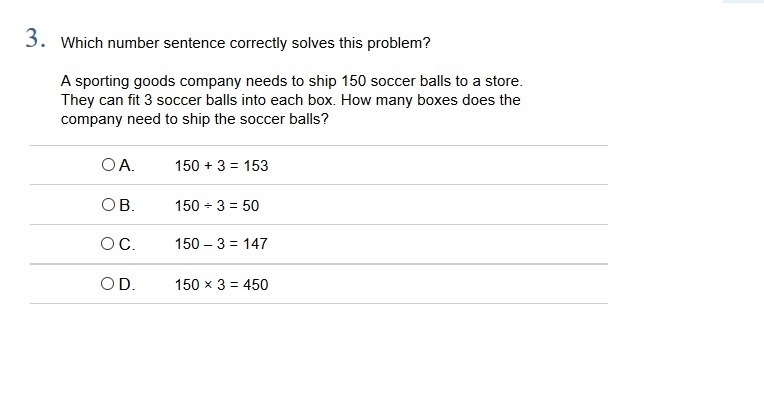Pick the answer text 150 + 3 = 153

tap(222, 166)
